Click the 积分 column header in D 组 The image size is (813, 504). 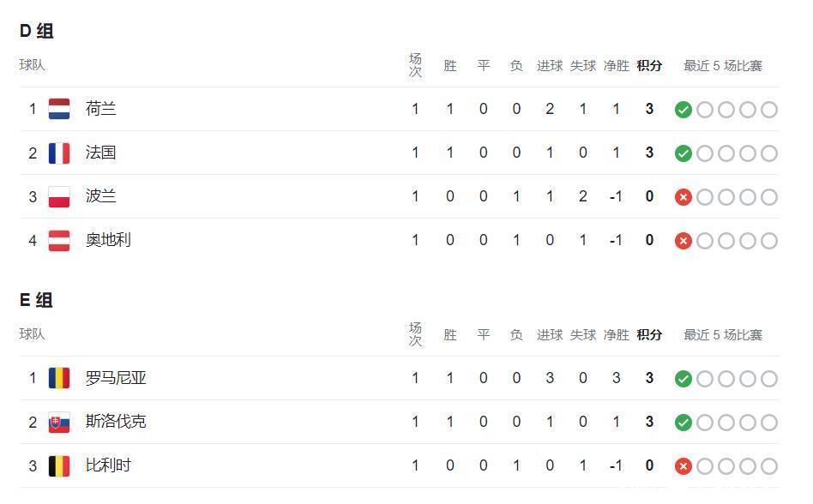[649, 65]
